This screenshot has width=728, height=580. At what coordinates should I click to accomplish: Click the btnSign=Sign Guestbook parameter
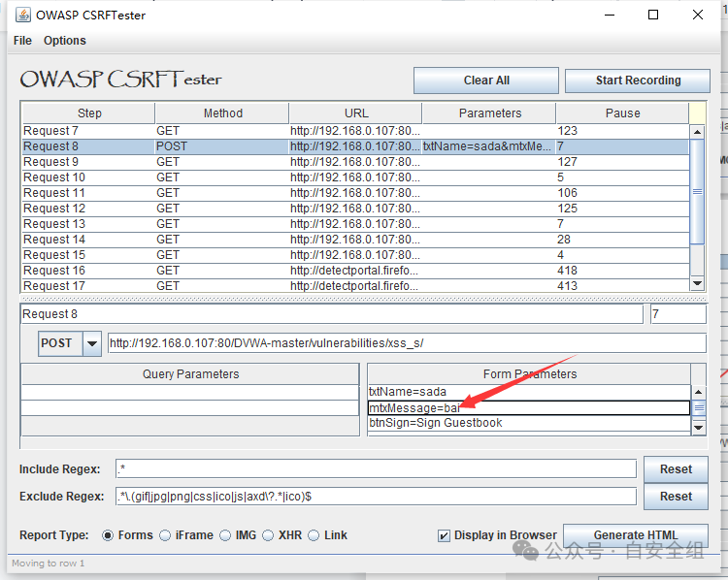pyautogui.click(x=529, y=423)
